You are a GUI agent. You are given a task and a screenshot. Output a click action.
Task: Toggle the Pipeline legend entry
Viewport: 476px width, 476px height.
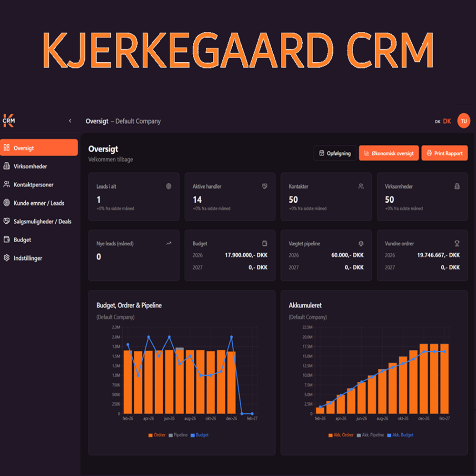pyautogui.click(x=178, y=435)
